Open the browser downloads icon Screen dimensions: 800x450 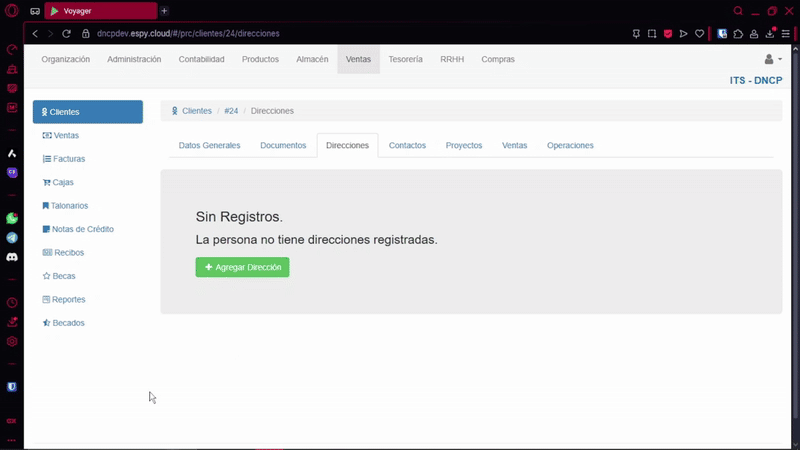771,33
